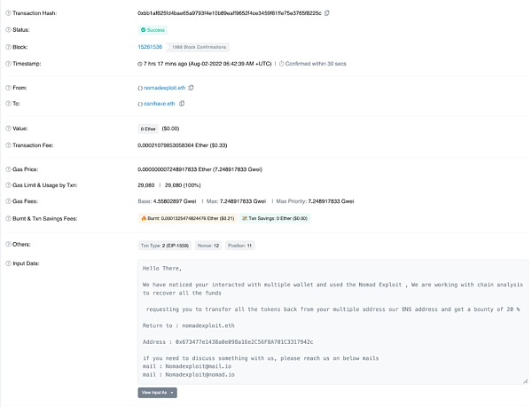Click help icon beside Transaction Hash

pos(9,12)
